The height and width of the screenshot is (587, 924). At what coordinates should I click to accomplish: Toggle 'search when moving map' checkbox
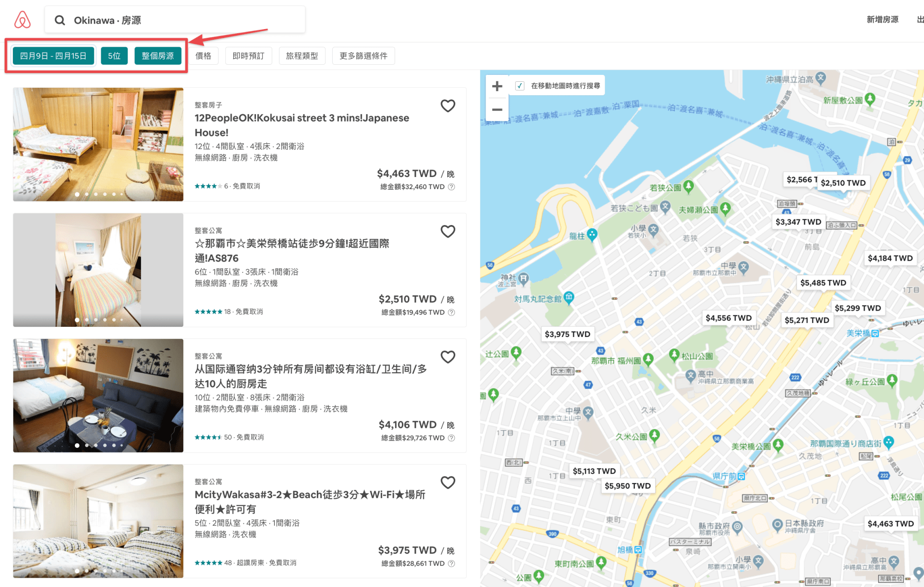coord(520,86)
